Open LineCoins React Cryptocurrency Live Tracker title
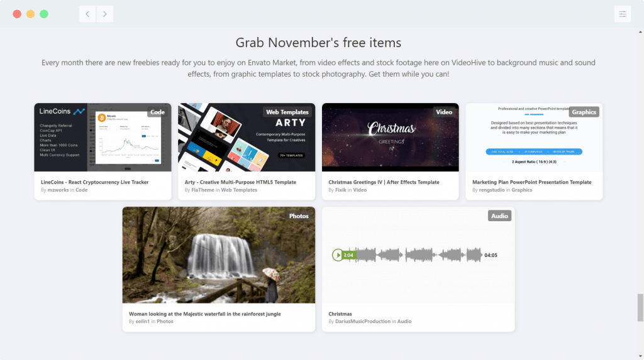The height and width of the screenshot is (360, 644). tap(94, 182)
